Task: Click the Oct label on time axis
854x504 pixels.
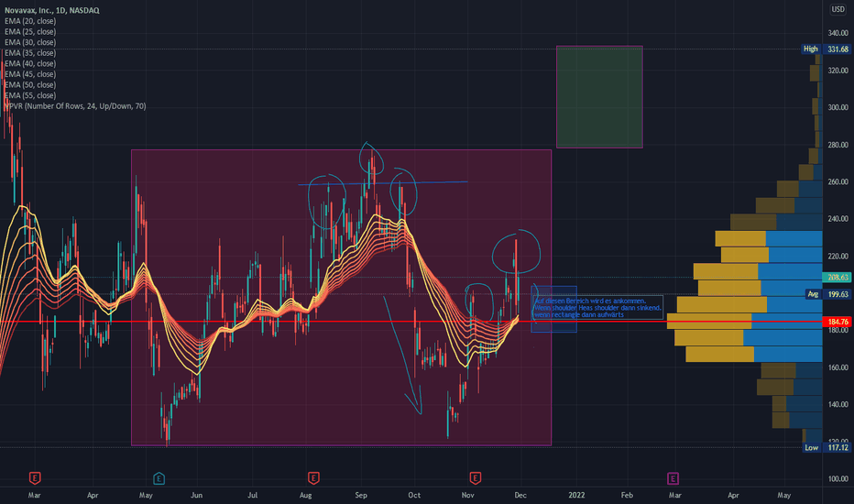Action: 414,495
